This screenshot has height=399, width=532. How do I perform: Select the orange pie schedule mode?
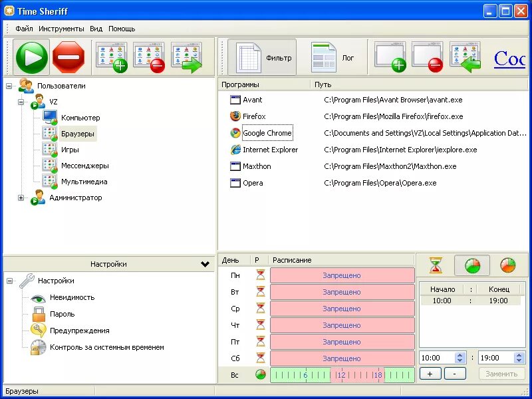(x=508, y=265)
